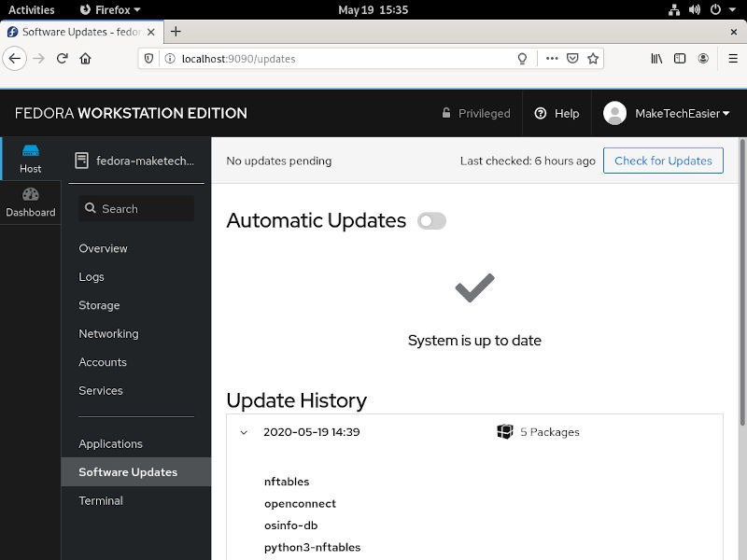Click the Privileged lock icon
Screen dimensions: 747x560
click(445, 113)
